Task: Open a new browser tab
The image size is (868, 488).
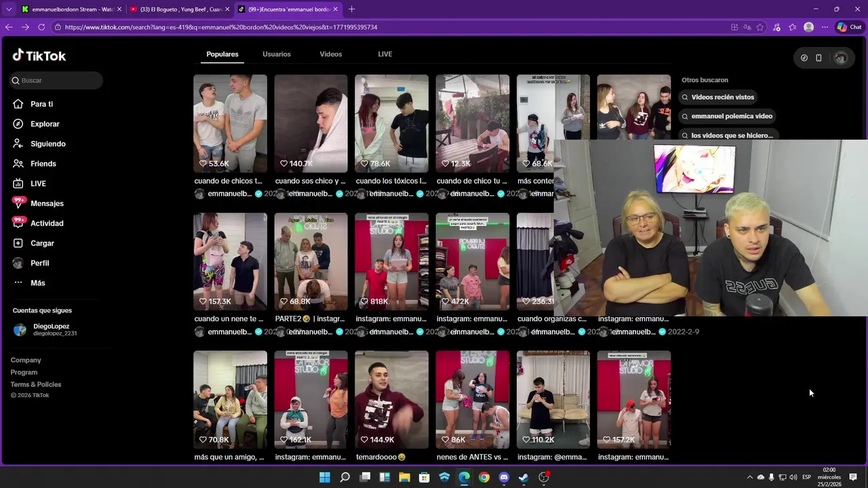Action: point(351,9)
